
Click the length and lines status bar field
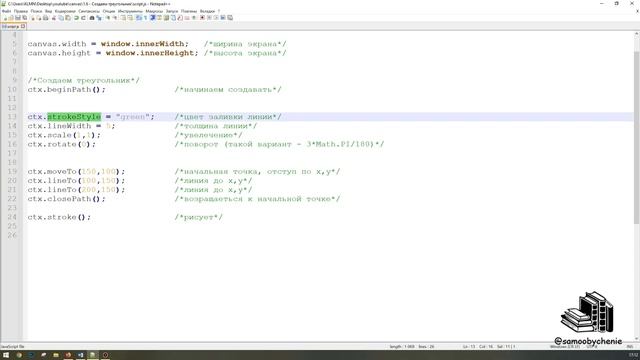(411, 347)
